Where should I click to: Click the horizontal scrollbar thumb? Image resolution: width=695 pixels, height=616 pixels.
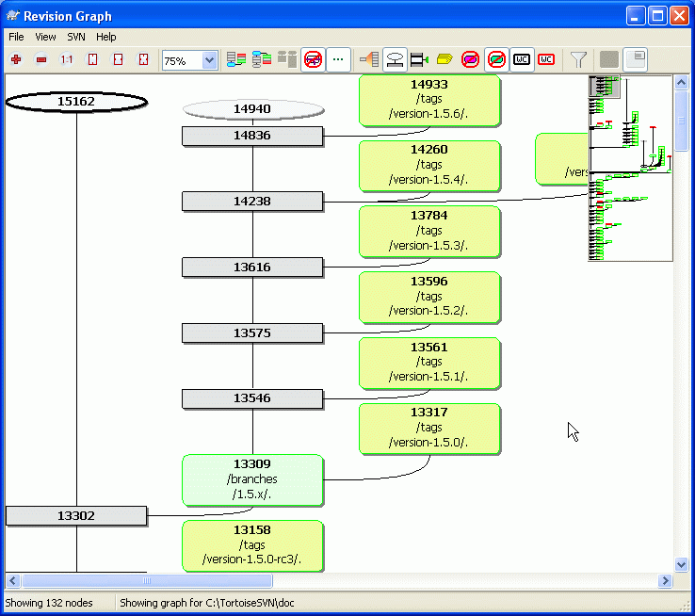[x=147, y=580]
